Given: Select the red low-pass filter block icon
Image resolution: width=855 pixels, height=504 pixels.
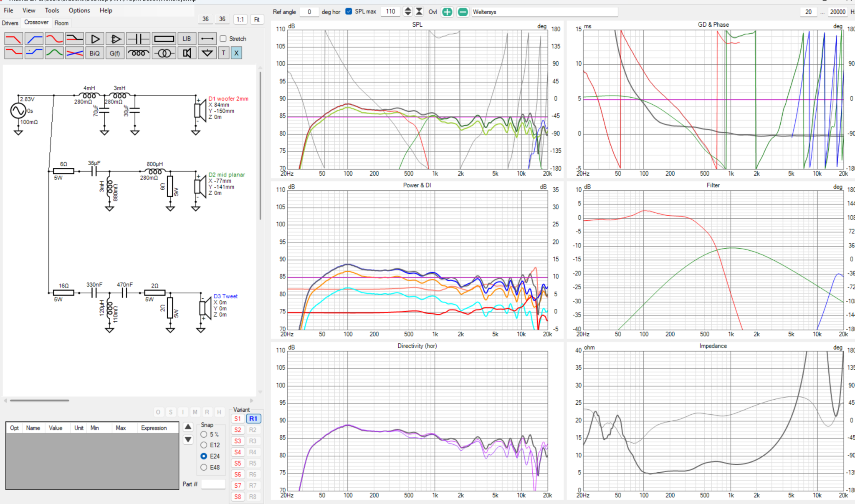Looking at the screenshot, I should 13,39.
